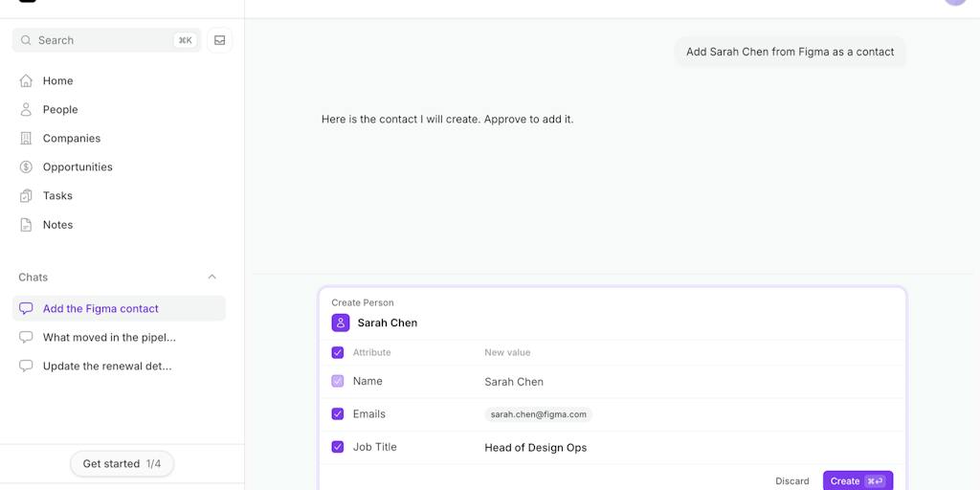
Task: Click the sarah.chen@figma.com email chip
Action: coord(538,414)
